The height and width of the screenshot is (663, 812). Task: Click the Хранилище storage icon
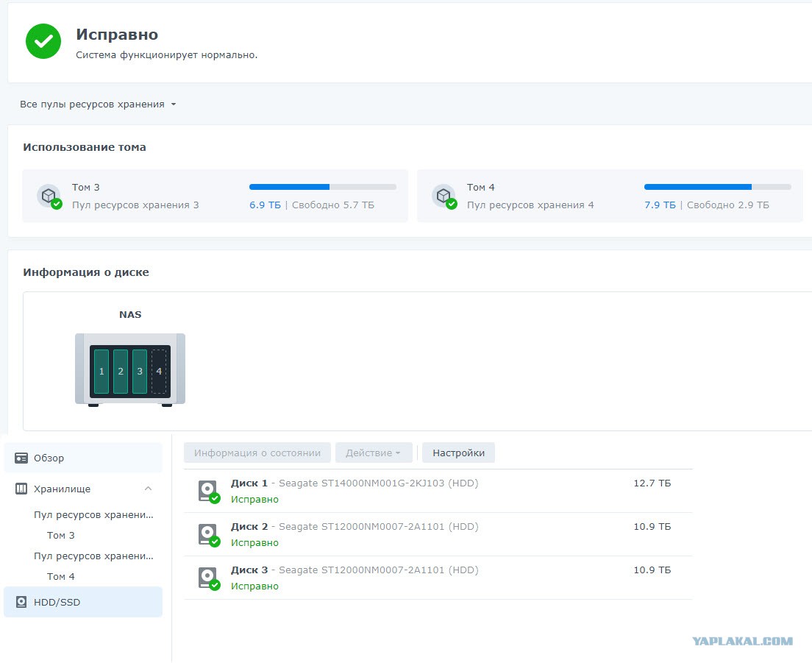tap(21, 489)
